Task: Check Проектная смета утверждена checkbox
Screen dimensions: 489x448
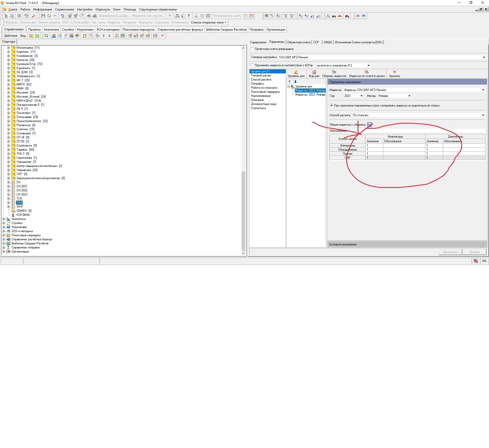Action: click(252, 49)
